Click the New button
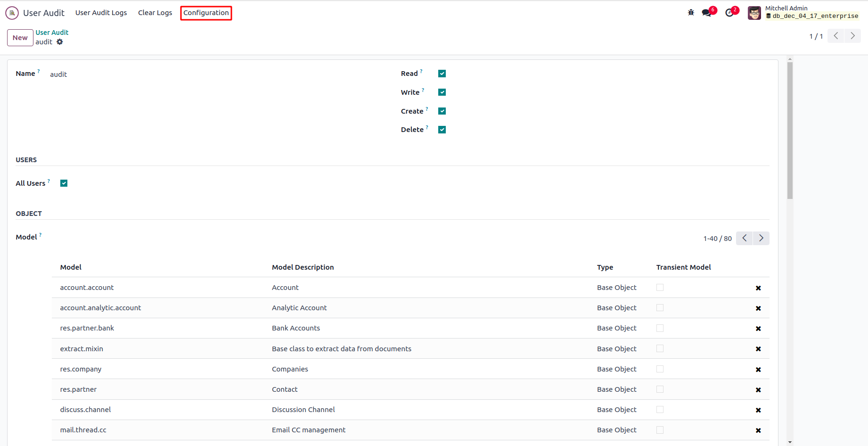Screen dimensions: 868x446 coord(20,38)
